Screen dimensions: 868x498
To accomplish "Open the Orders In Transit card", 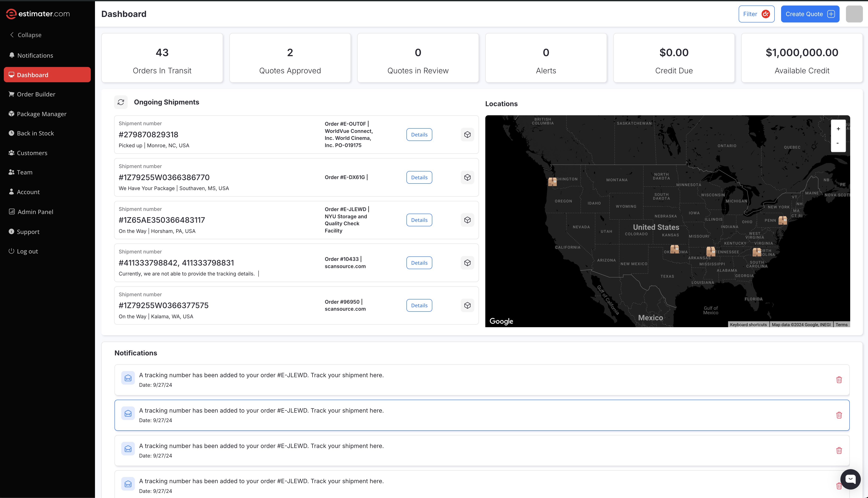I will (162, 58).
